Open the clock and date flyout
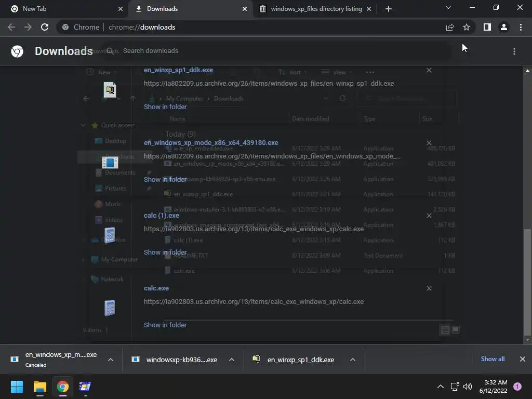Viewport: 532px width, 399px height. click(494, 387)
